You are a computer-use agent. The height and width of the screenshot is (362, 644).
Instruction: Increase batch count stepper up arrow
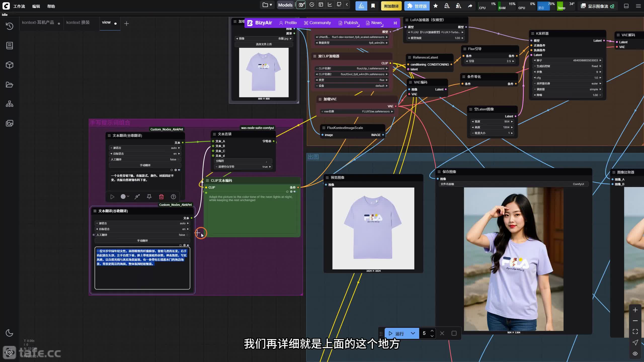click(432, 331)
